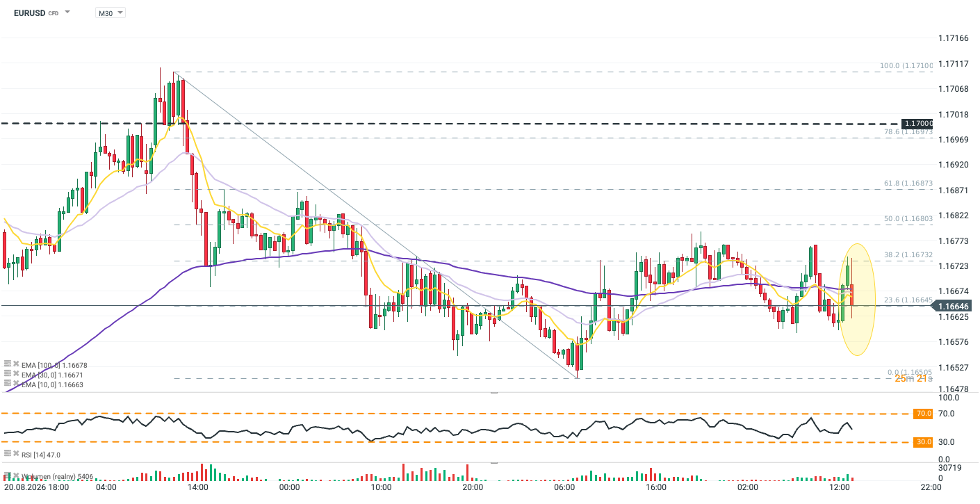Screen dimensions: 980x504
Task: Click the 1.16773 price axis label
Action: point(954,241)
